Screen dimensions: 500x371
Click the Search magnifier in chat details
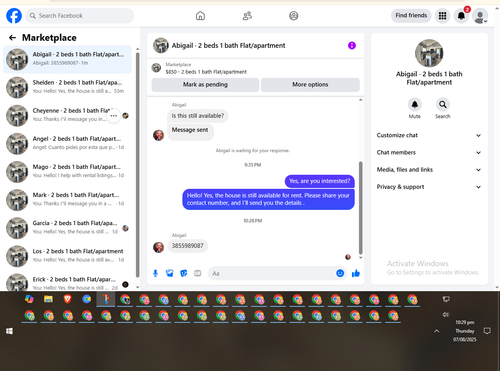[443, 105]
